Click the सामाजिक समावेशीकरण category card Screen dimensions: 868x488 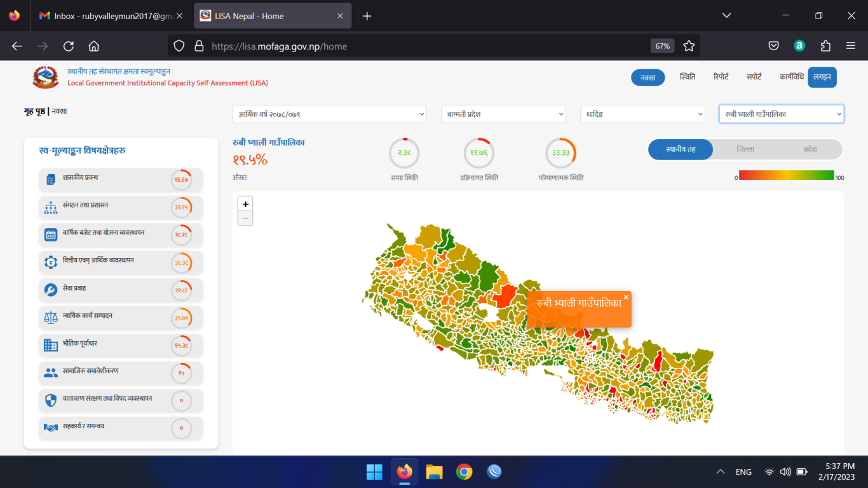point(121,373)
